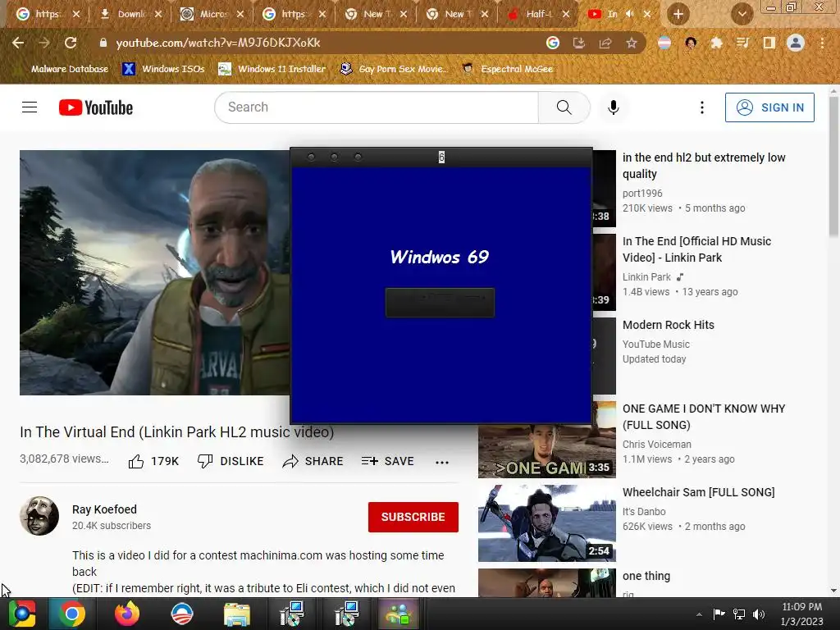Open 'in the end hl2 but extremely low quality'

[x=703, y=166]
